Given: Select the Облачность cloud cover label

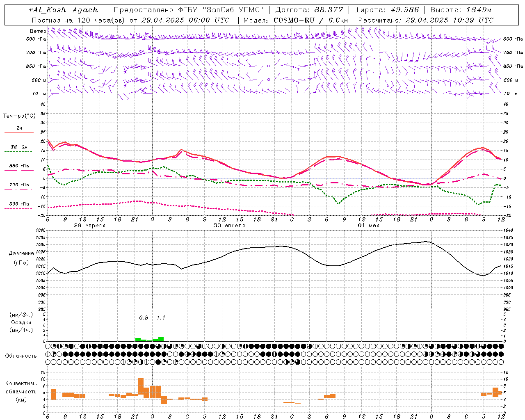Looking at the screenshot, I should pyautogui.click(x=21, y=356).
